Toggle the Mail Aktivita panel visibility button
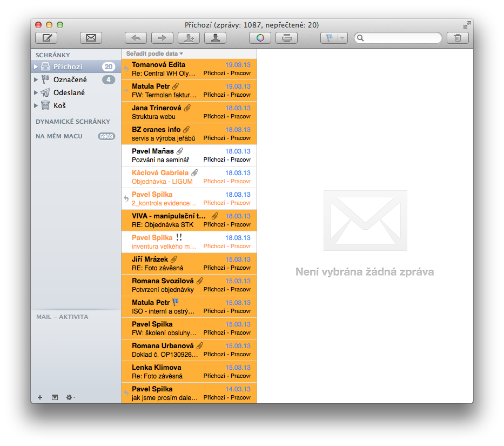The image size is (504, 446). point(55,397)
